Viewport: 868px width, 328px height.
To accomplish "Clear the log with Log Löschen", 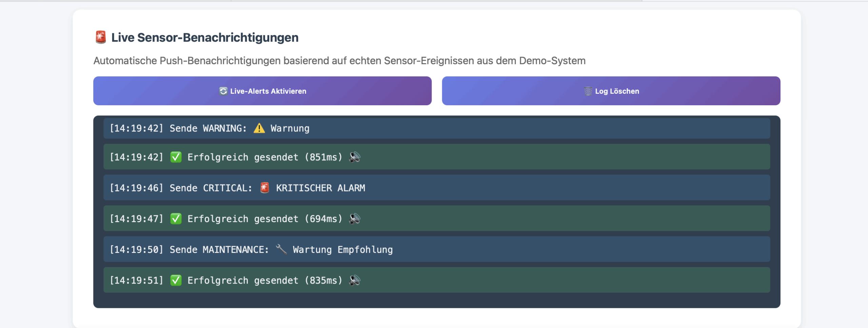I will pos(611,91).
